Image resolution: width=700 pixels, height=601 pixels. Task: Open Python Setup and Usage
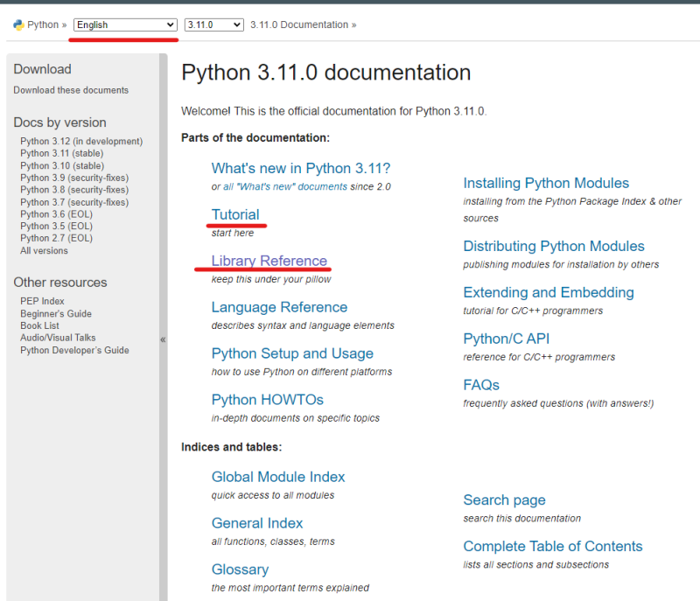coord(292,353)
